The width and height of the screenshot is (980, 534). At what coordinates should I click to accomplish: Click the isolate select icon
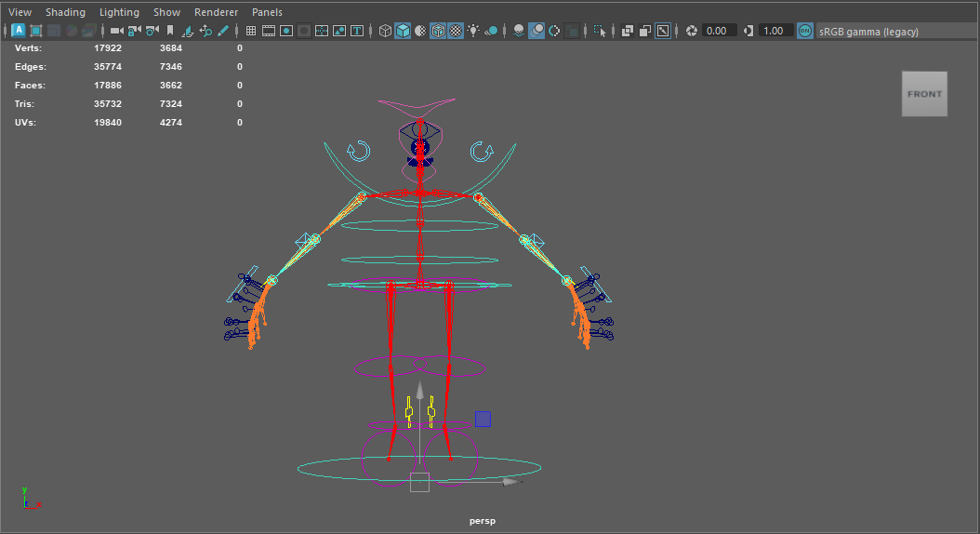point(600,31)
